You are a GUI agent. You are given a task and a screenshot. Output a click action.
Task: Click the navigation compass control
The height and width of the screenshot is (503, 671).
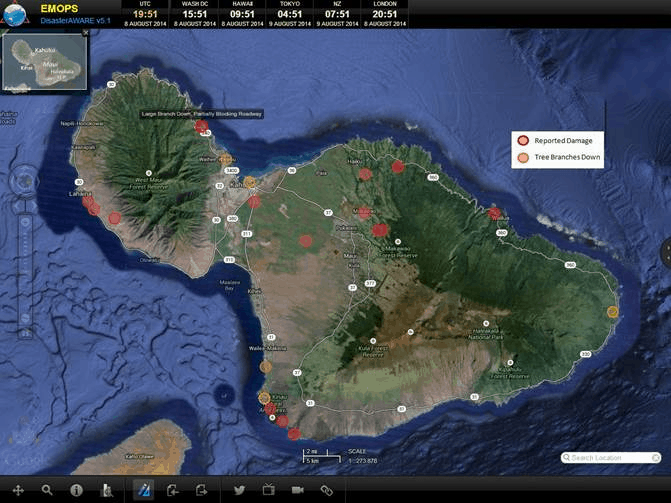pos(26,184)
